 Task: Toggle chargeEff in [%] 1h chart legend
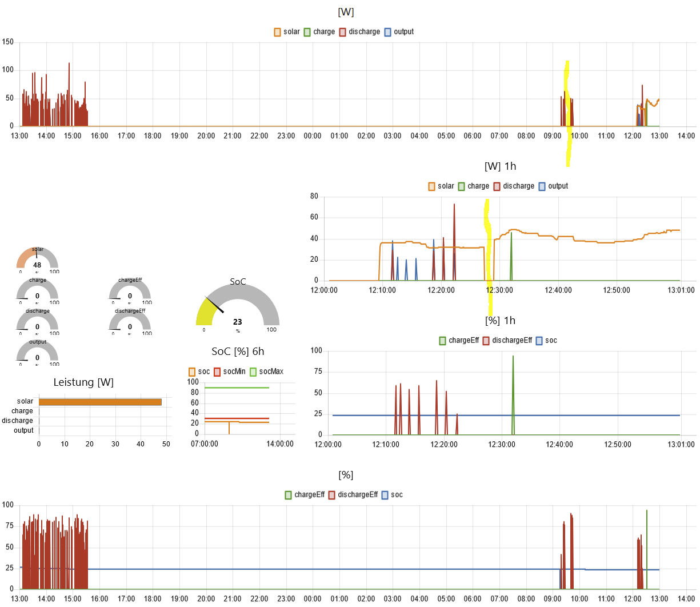click(459, 341)
